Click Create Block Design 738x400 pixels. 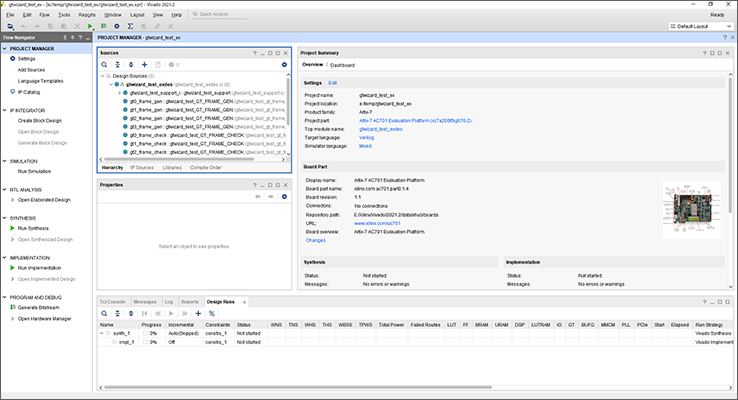pos(40,120)
